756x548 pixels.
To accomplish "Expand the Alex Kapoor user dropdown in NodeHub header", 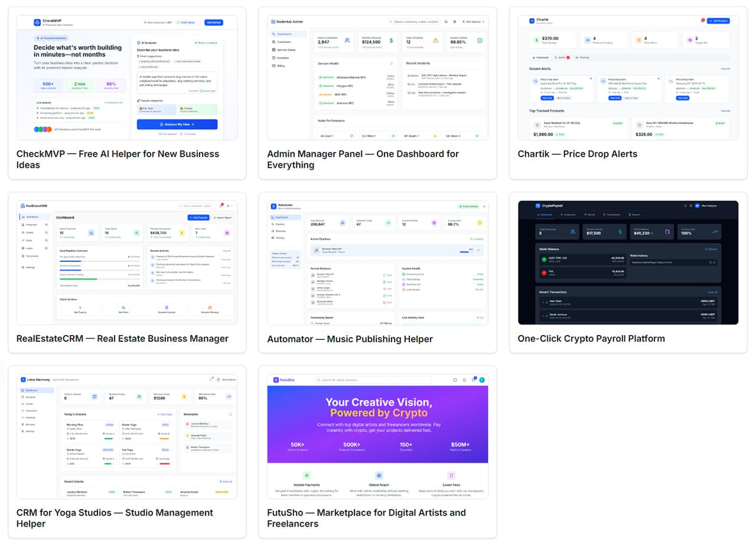I will pos(472,21).
